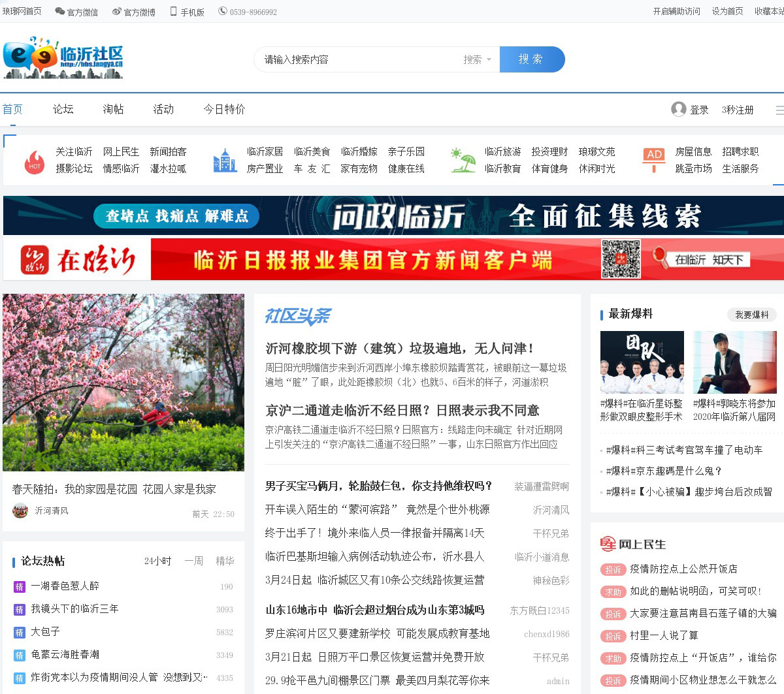Click the blue building category icon
This screenshot has height=694, width=784.
tap(225, 161)
